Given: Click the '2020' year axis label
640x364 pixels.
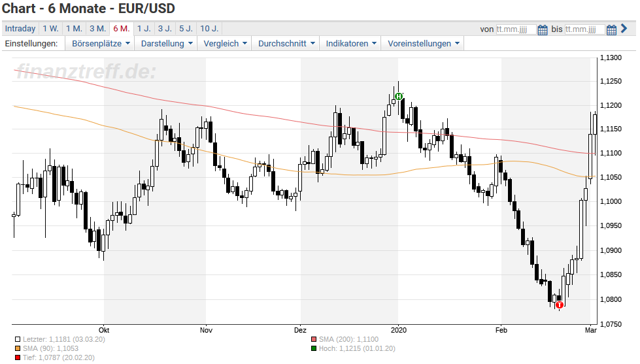Looking at the screenshot, I should click(x=398, y=330).
